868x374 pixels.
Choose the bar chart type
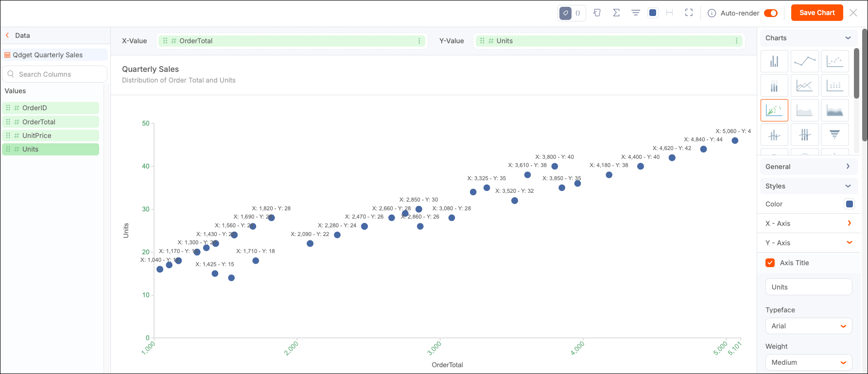click(x=774, y=61)
